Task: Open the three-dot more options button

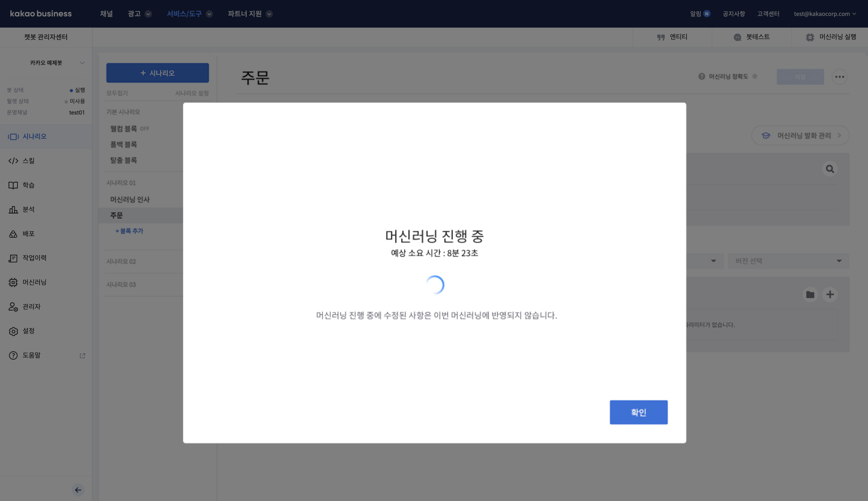Action: coord(839,77)
